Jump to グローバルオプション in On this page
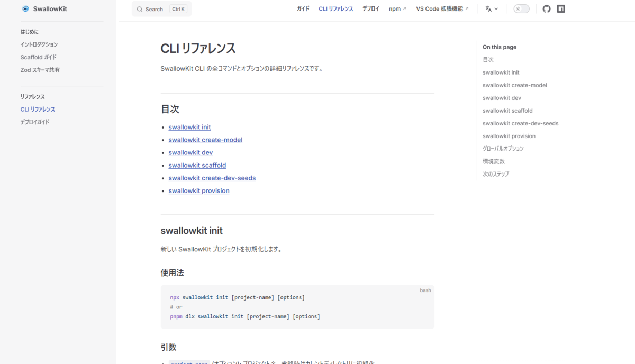Screen dimensions: 635x364 tap(503, 149)
